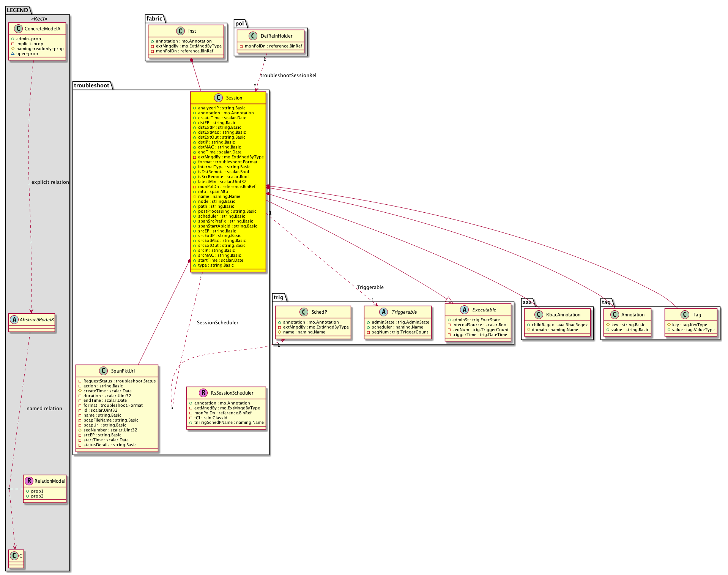The image size is (728, 575).
Task: Click the R icon beside RsSessionScheduler
Action: 203,393
